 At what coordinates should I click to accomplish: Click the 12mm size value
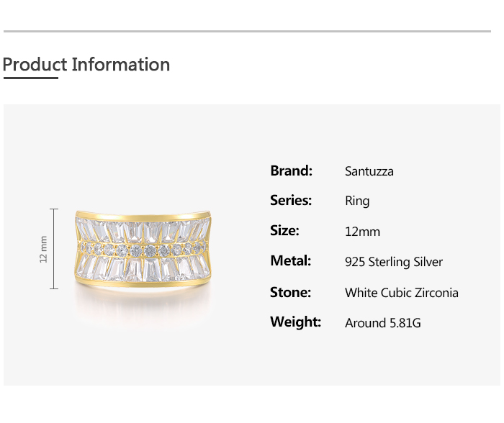pyautogui.click(x=362, y=232)
